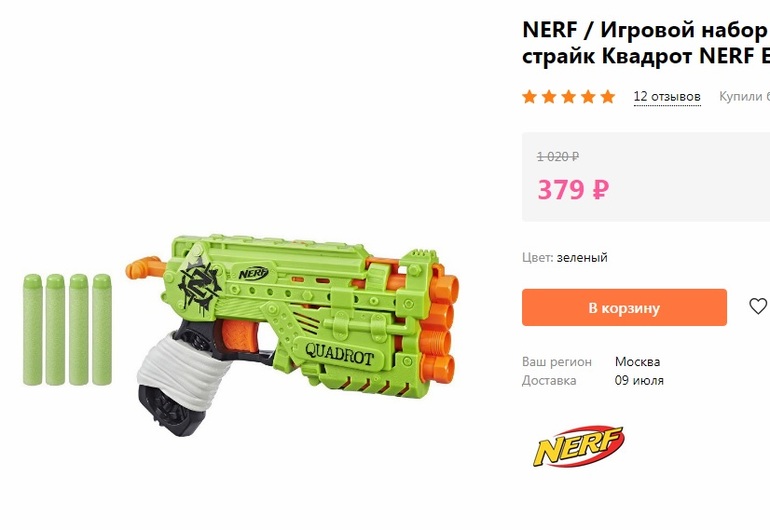770x530 pixels.
Task: Click the Доставка label
Action: point(549,380)
